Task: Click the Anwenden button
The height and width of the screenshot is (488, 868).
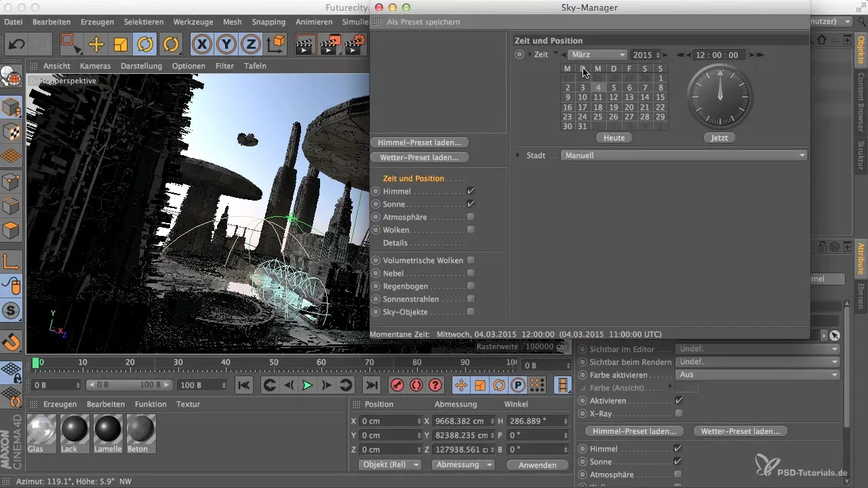Action: 537,465
